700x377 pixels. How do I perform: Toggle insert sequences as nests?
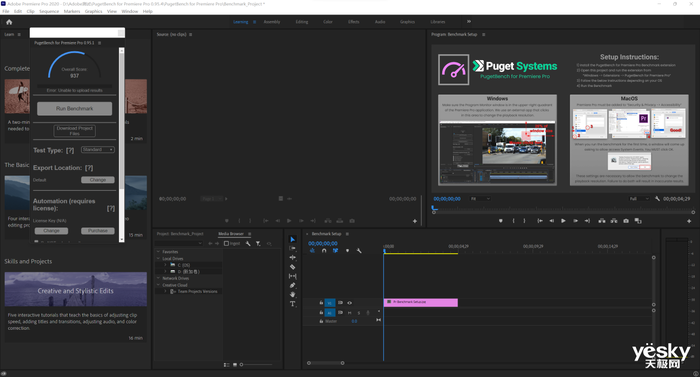(312, 251)
